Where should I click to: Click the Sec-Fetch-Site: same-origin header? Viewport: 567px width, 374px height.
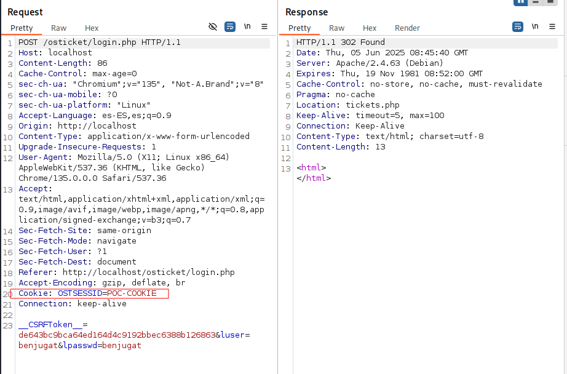click(x=85, y=231)
